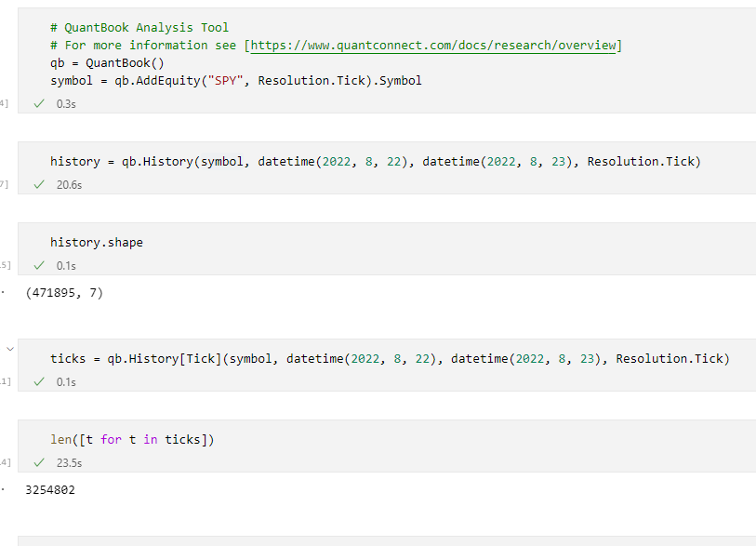Screen dimensions: 756x546
Task: Click the '0.3s' execution time
Action: point(66,103)
